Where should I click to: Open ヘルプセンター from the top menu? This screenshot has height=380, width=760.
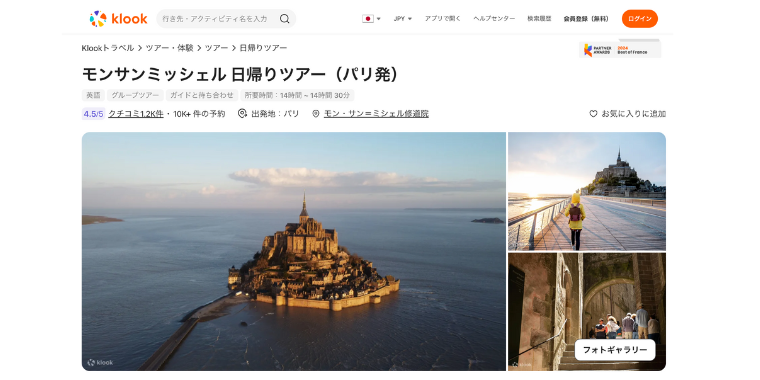(x=494, y=19)
